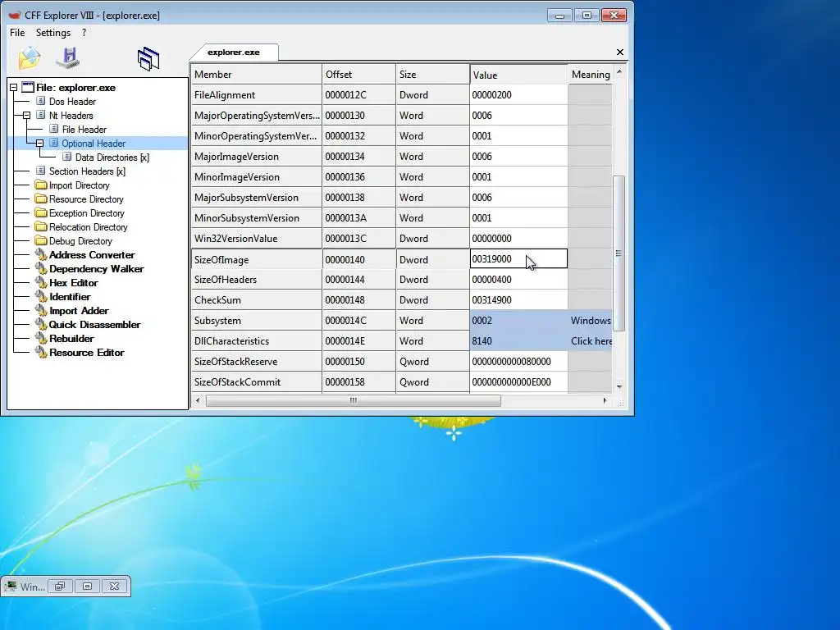Click the Subsystem meaning 'Windows' cell

pyautogui.click(x=591, y=321)
